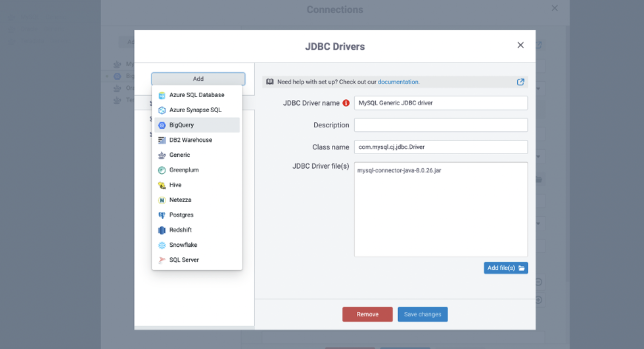This screenshot has width=644, height=349.
Task: Select Azure SQL Database from list
Action: point(197,95)
